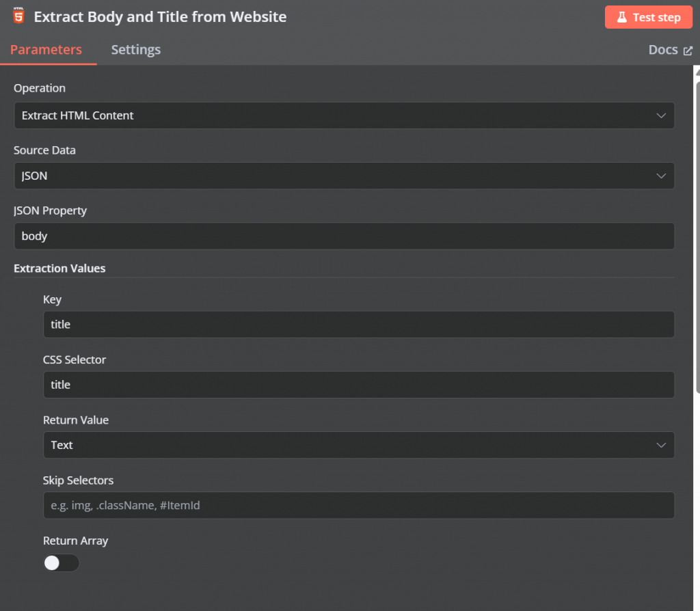
Task: Click the JSON Property input field
Action: pos(344,236)
